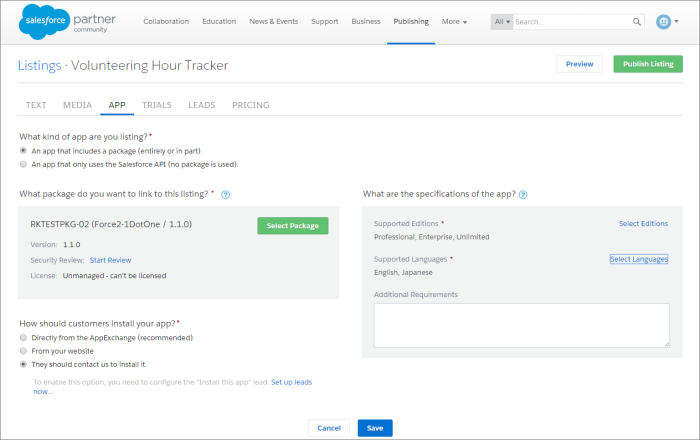Open the Education menu
700x440 pixels.
click(x=219, y=21)
